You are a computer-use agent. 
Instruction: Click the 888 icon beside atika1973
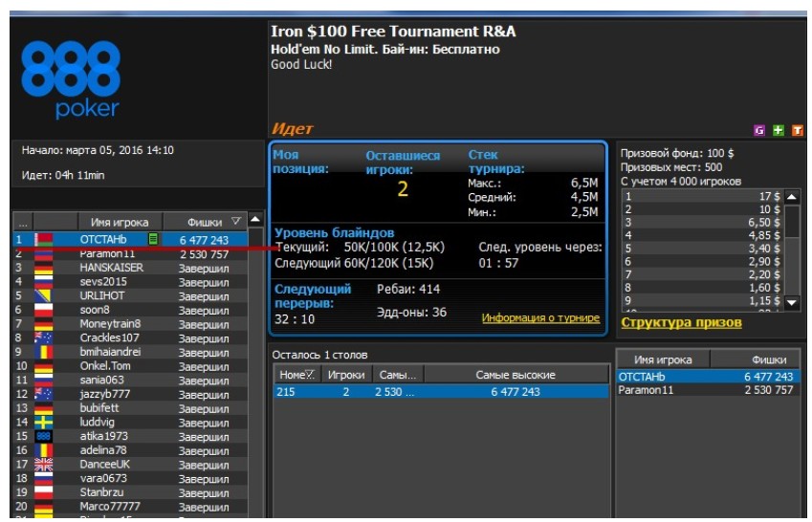coord(43,436)
